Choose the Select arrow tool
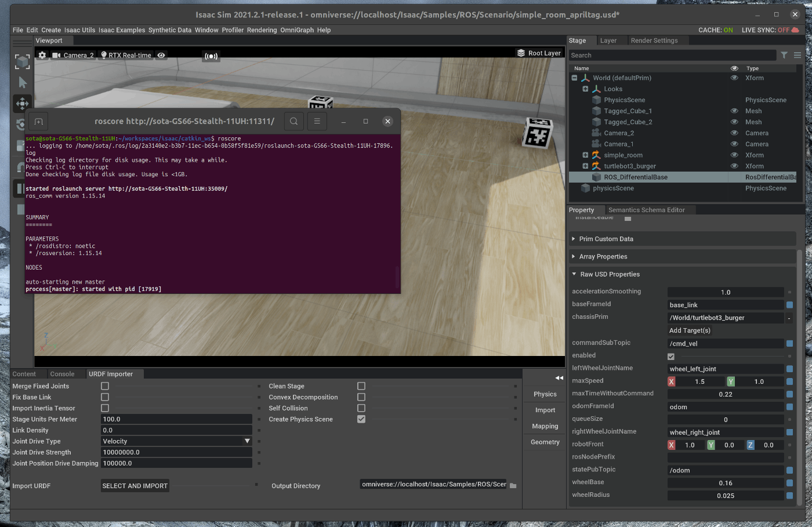812x527 pixels. pyautogui.click(x=23, y=82)
